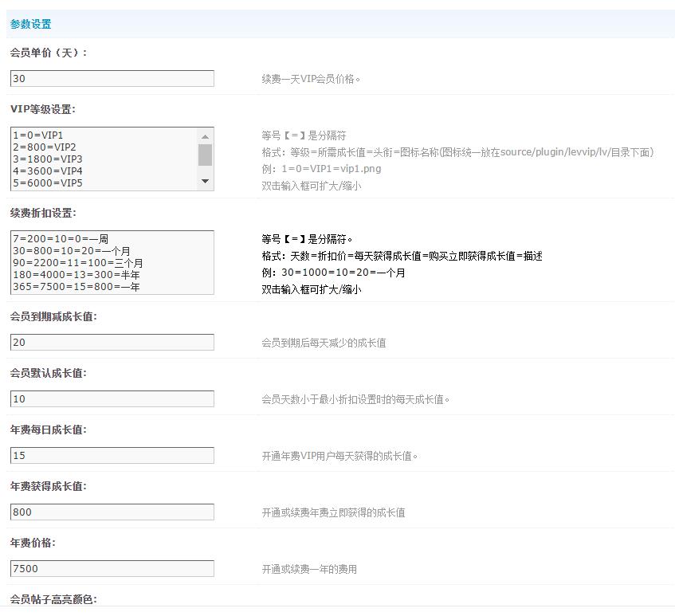Click the 会员到期减成长值 input field

click(x=112, y=342)
